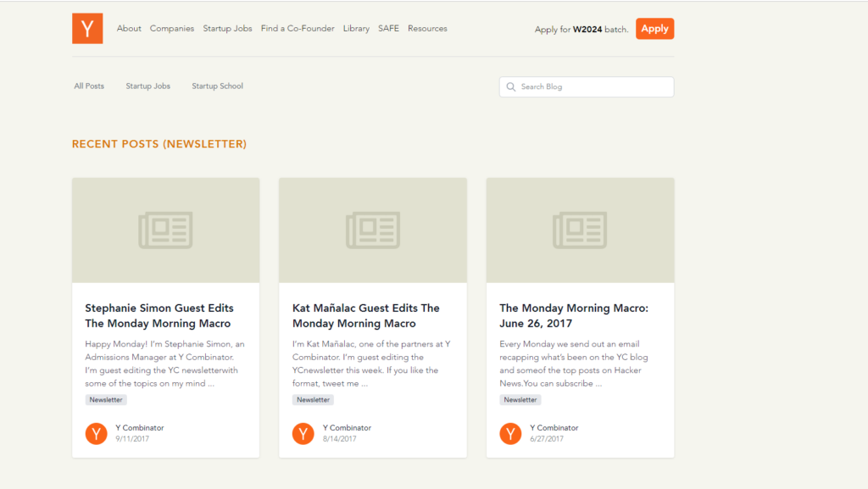Click newspaper placeholder on Kat Mañalac post
Viewport: 868px width, 489px height.
click(373, 231)
